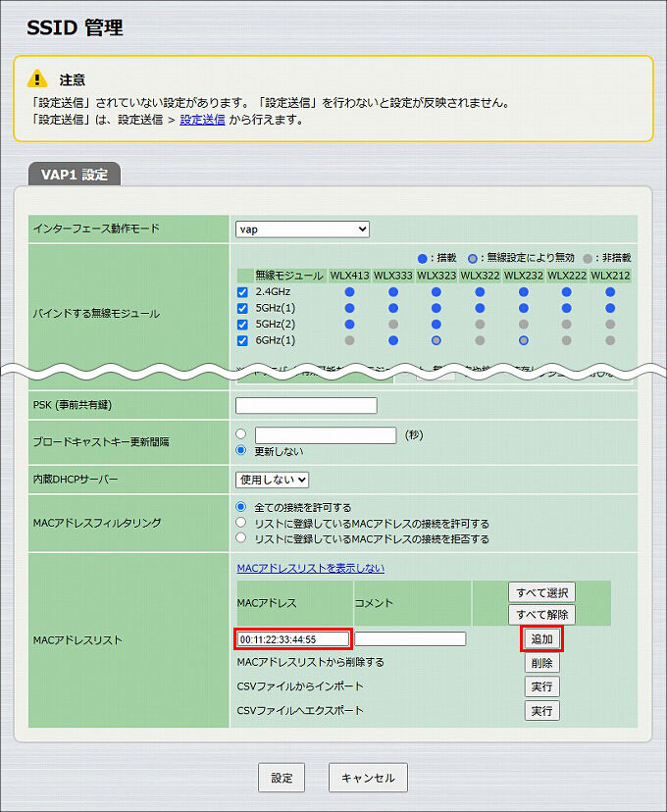667x812 pixels.
Task: Click the broadcast key interval text field
Action: click(x=326, y=435)
